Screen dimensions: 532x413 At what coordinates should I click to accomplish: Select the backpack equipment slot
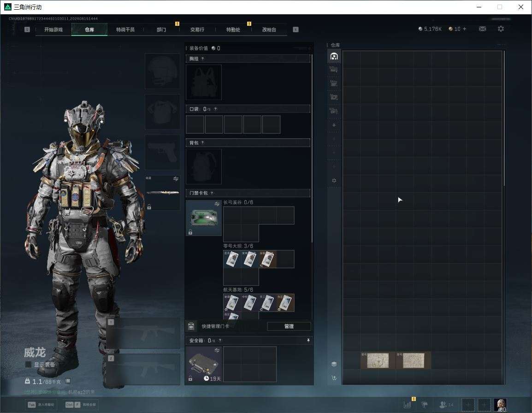click(204, 166)
